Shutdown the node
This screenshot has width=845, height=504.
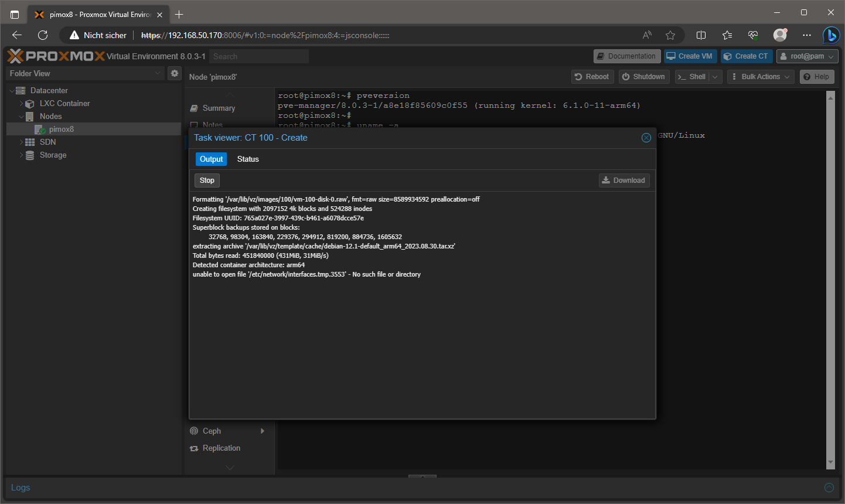pyautogui.click(x=643, y=77)
